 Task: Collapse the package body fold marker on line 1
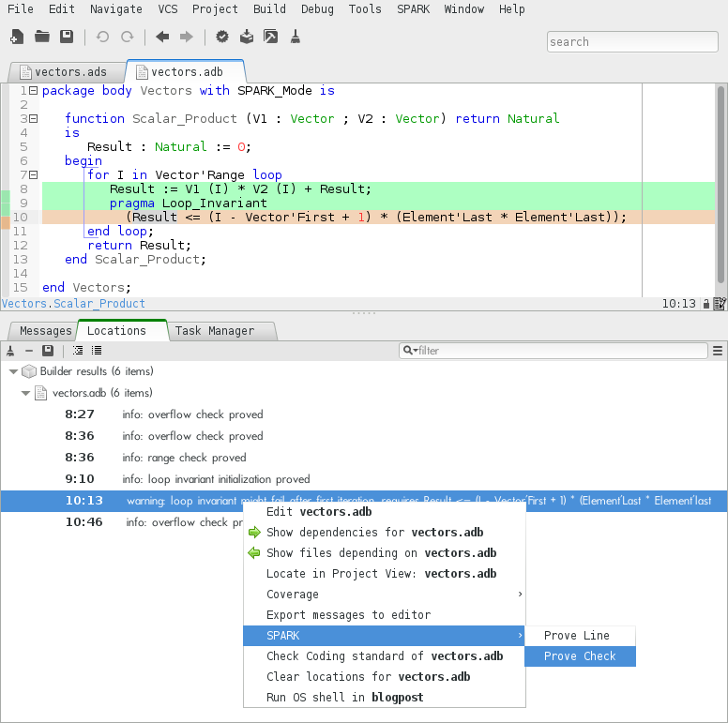tap(33, 91)
